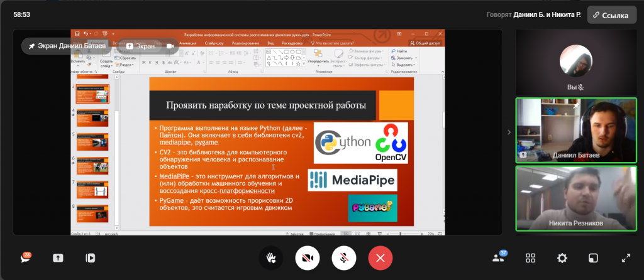This screenshot has height=280, width=644.
Task: Copy the meeting link via Ссылка button
Action: pos(612,15)
